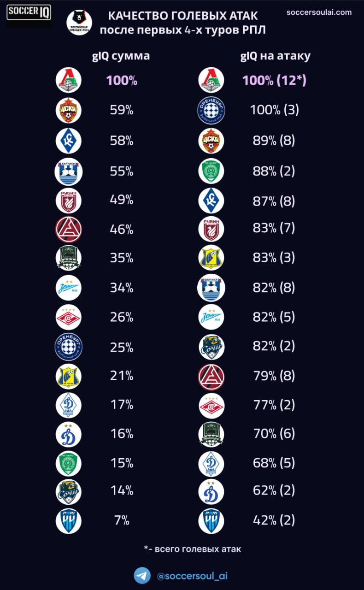This screenshot has height=590, width=364.
Task: Open the @soccersoul_ai Telegram handle
Action: (192, 576)
